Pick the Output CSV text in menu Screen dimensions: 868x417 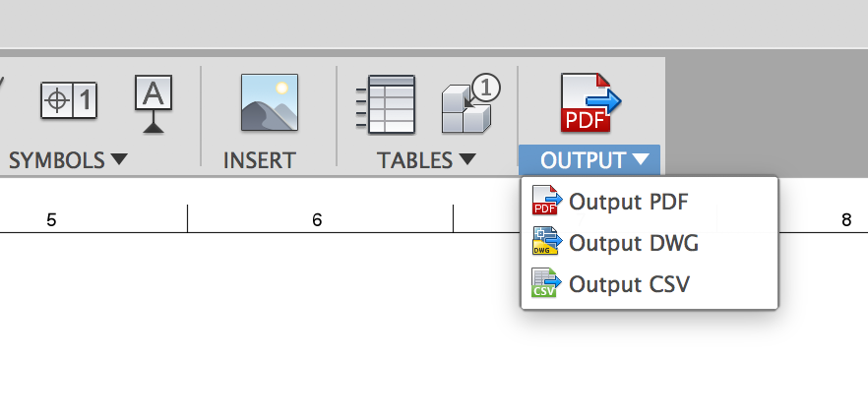(629, 284)
